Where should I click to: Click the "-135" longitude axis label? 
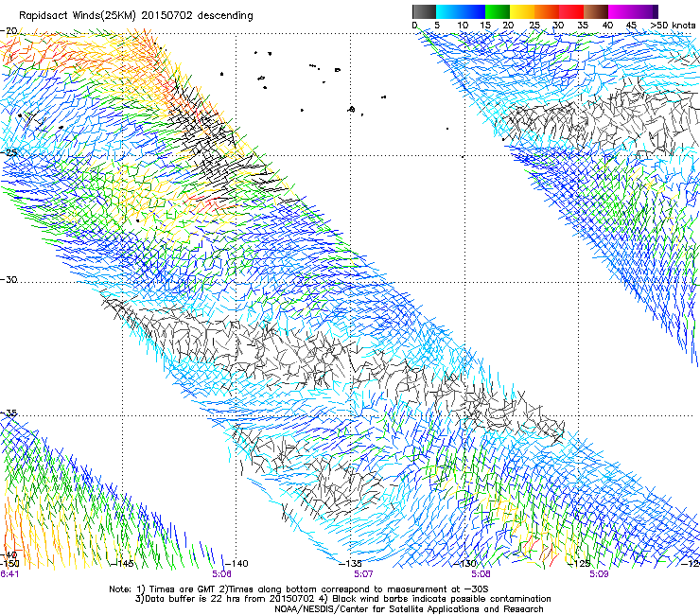point(350,563)
